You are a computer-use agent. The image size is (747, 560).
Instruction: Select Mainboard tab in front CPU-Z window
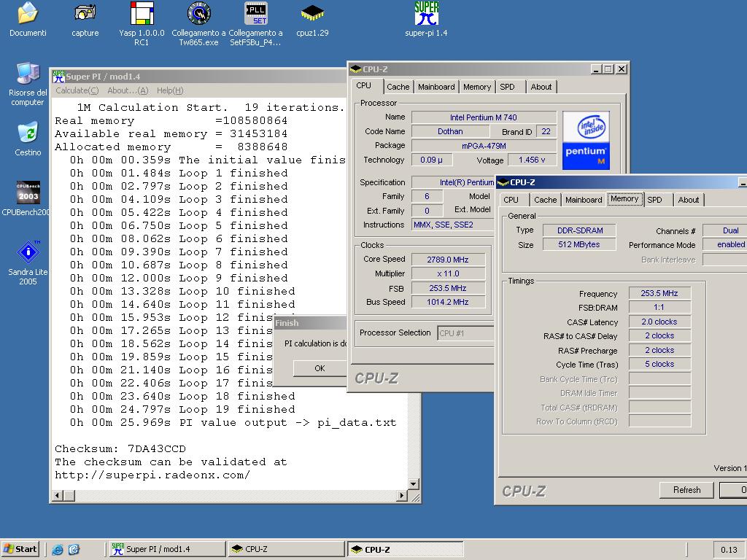tap(584, 200)
